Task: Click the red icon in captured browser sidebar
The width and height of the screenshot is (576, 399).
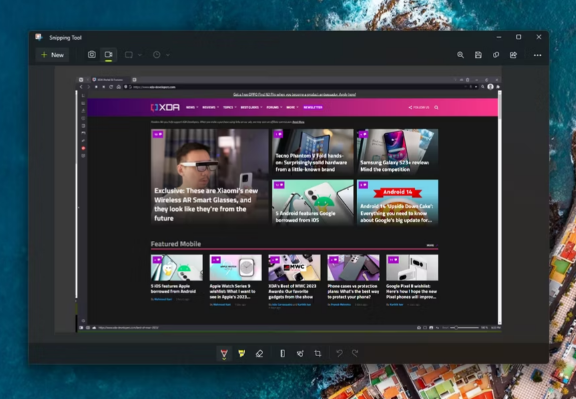Action: coord(83,148)
